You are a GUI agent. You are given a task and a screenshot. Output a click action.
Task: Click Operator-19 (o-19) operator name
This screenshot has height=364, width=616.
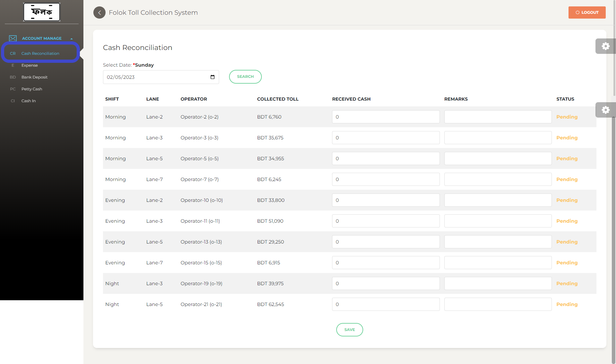pos(201,284)
